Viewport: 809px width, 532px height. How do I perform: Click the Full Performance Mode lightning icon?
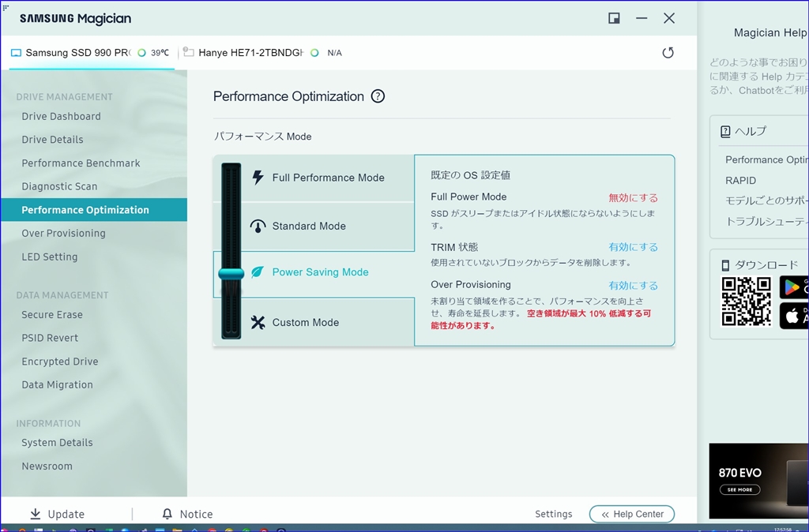tap(258, 178)
